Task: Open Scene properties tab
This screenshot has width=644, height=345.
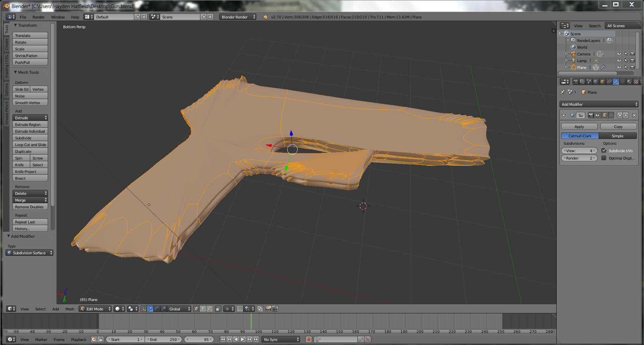Action: pyautogui.click(x=589, y=82)
